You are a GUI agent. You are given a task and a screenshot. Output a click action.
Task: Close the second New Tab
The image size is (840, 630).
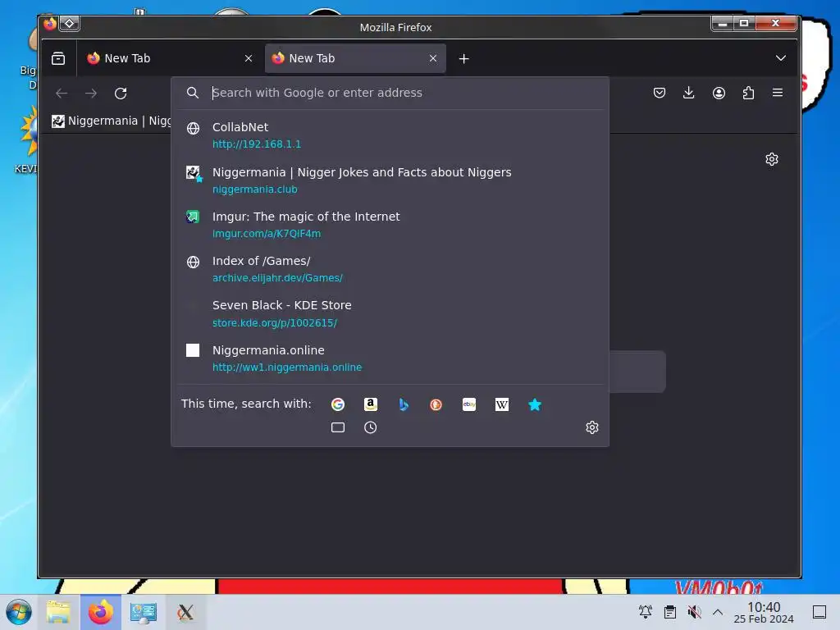[x=433, y=58]
